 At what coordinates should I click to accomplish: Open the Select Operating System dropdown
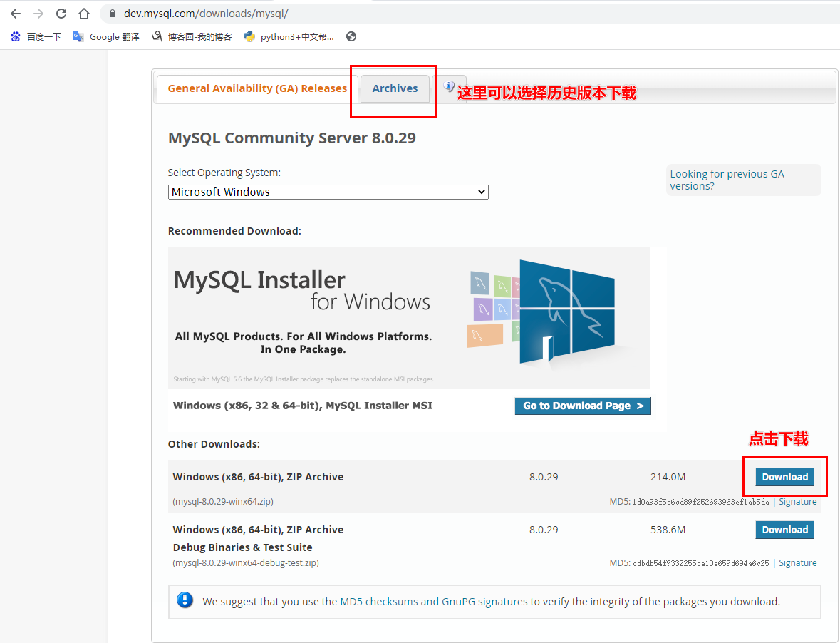coord(328,192)
